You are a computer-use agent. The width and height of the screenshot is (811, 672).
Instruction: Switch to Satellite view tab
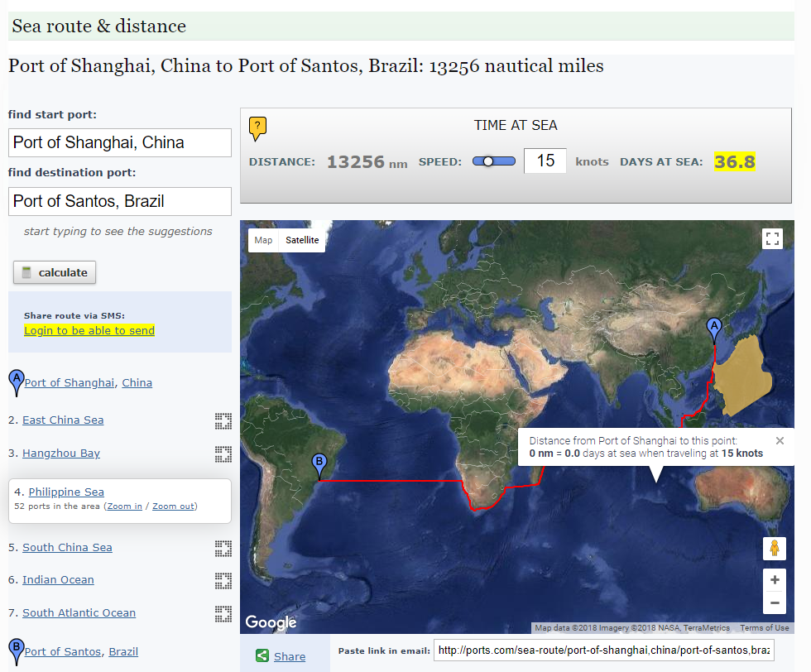(302, 240)
